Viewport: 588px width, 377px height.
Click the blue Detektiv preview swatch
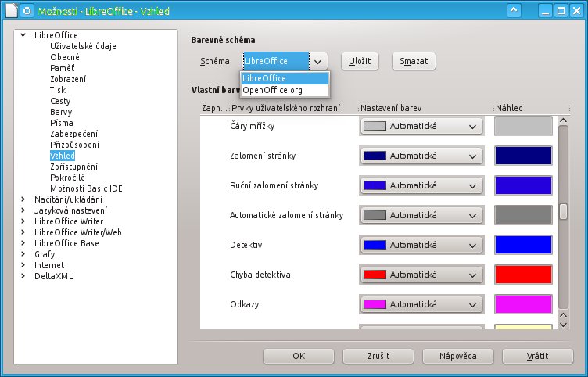523,245
